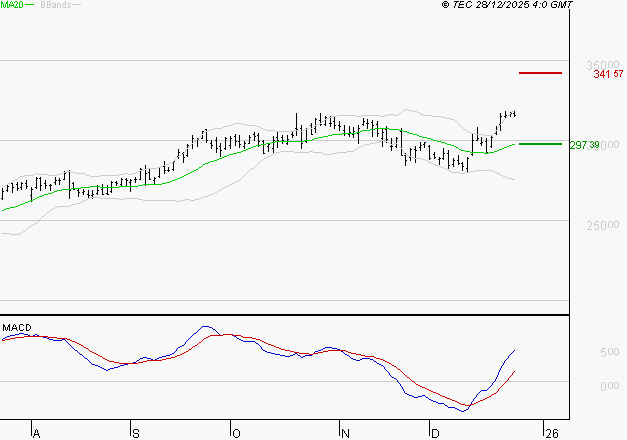The height and width of the screenshot is (440, 627).
Task: Click the A month marker on timeline
Action: coord(36,434)
